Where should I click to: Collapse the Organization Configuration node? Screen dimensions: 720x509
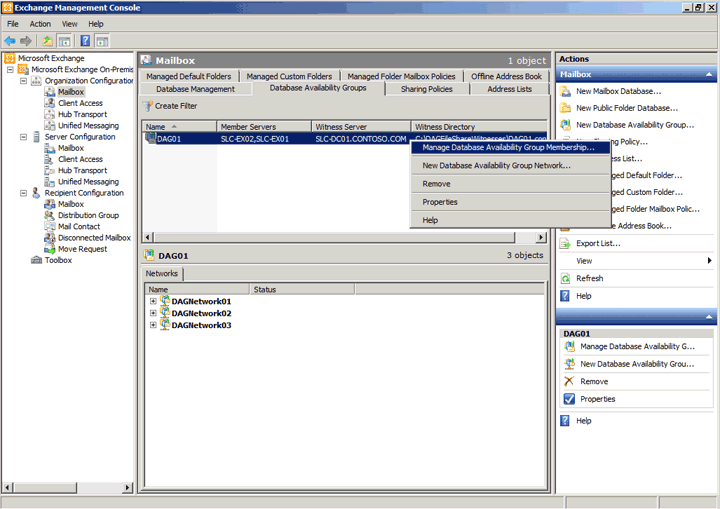(23, 81)
